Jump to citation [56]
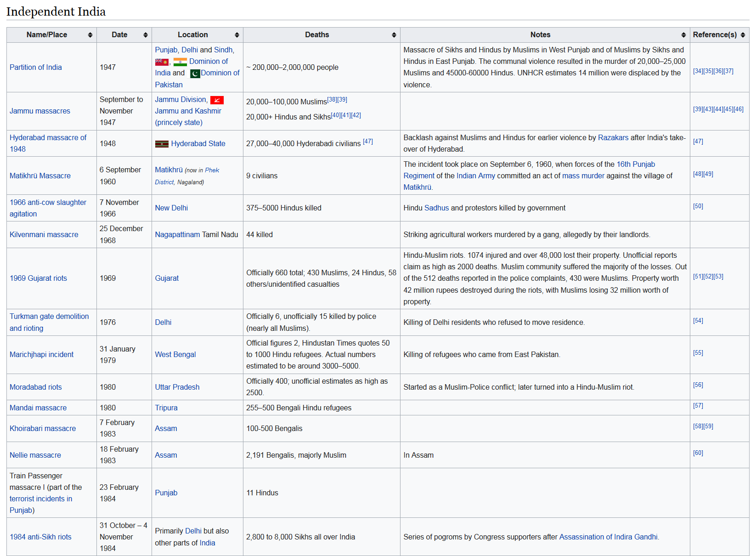Screen dimensions: 756x556 [698, 385]
